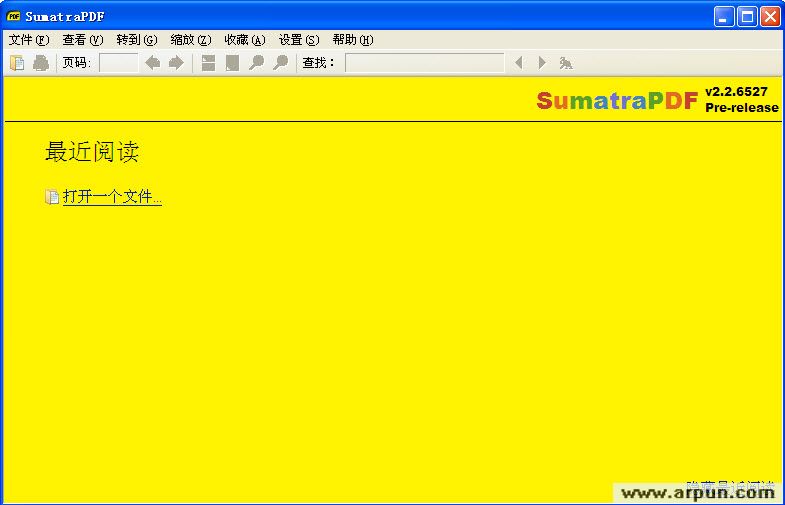Open the 设置(S) menu
The width and height of the screenshot is (785, 505).
pyautogui.click(x=299, y=40)
